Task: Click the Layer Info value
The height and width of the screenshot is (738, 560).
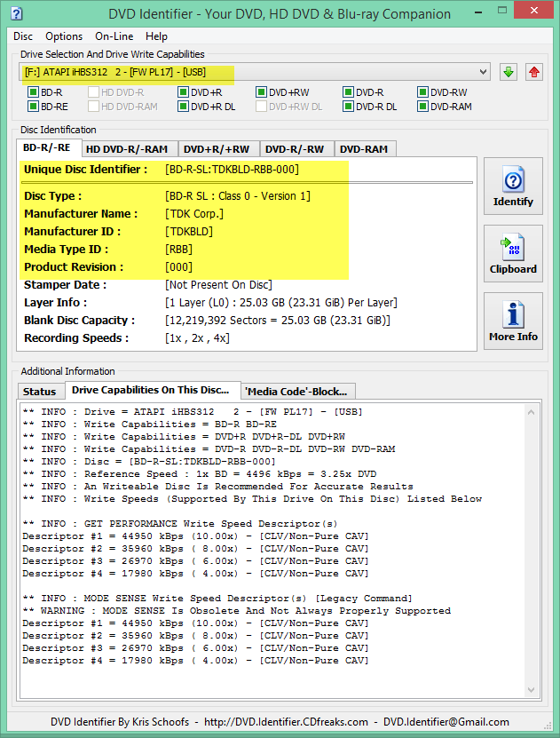Action: click(281, 303)
